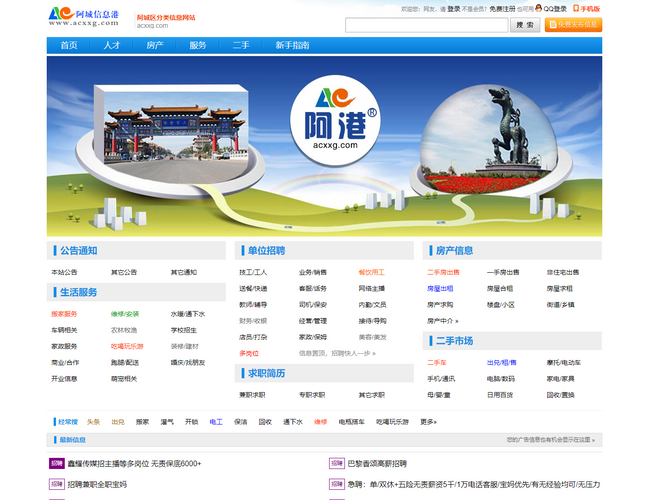650x500 pixels.
Task: Click the 招聘 tag beside 巴黎香颂高薪招聘
Action: pos(337,463)
